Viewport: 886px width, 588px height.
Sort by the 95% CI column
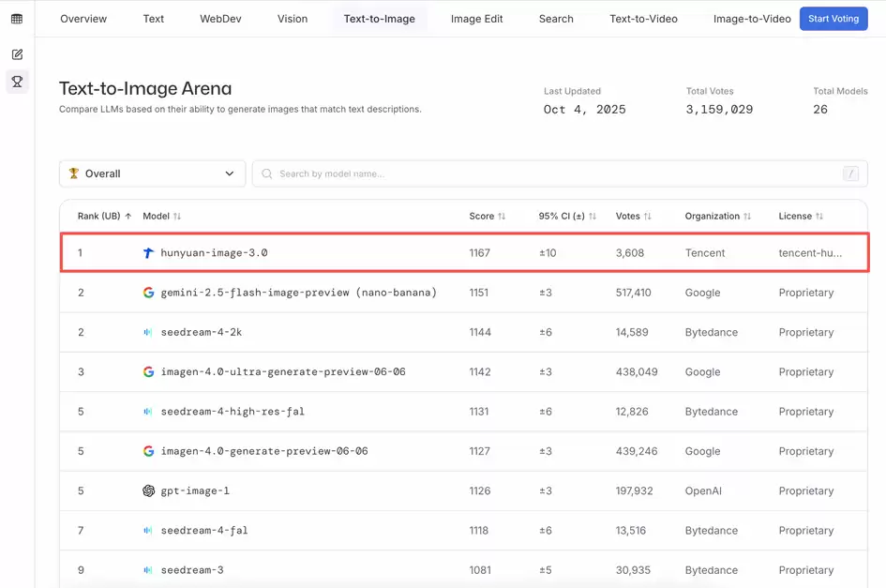[x=592, y=217]
